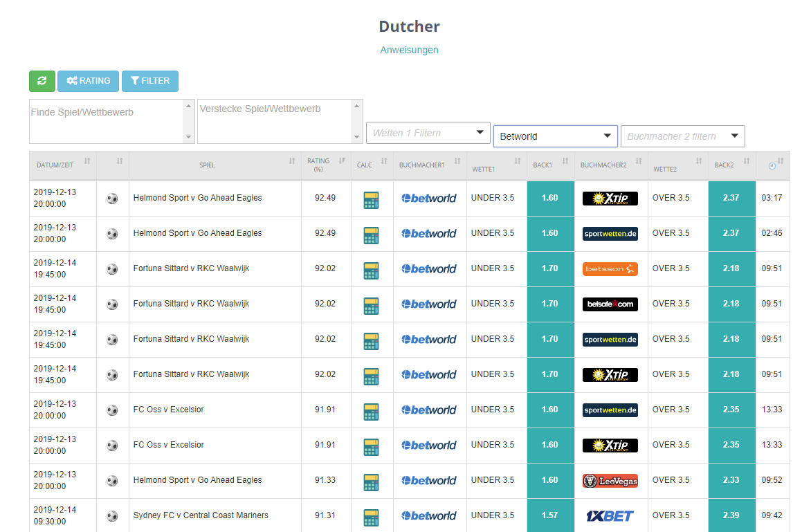811x532 pixels.
Task: Click the 91.33 rating value
Action: [325, 480]
